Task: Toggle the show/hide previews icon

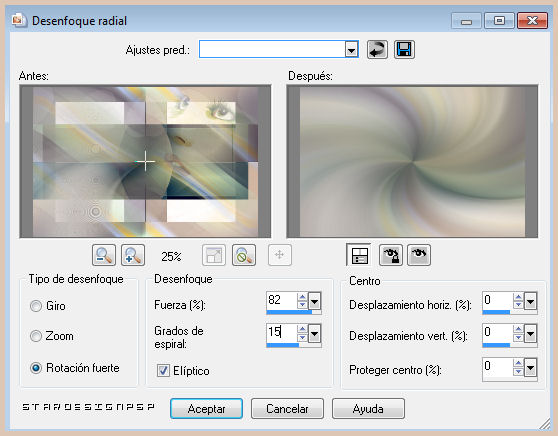Action: [x=359, y=255]
